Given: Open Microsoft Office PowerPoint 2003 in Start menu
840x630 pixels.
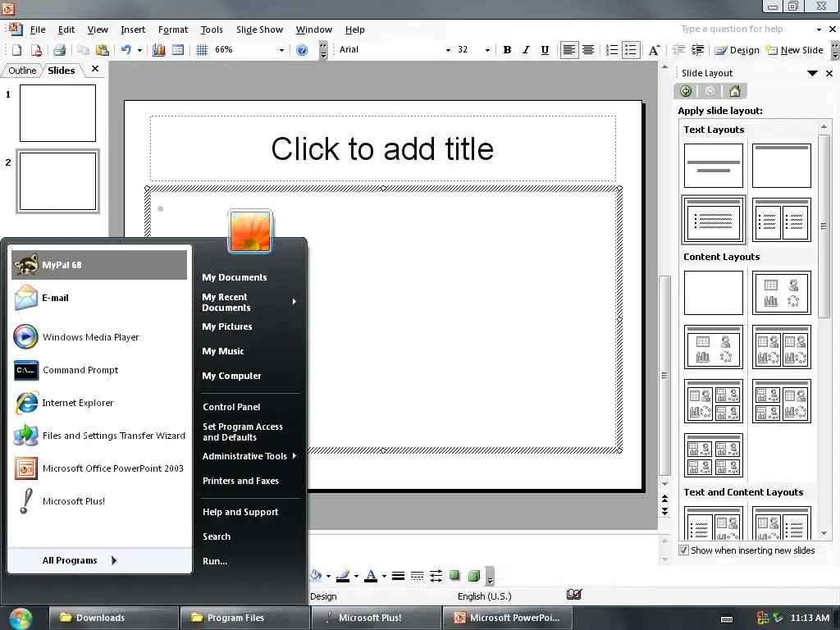Looking at the screenshot, I should coord(99,468).
